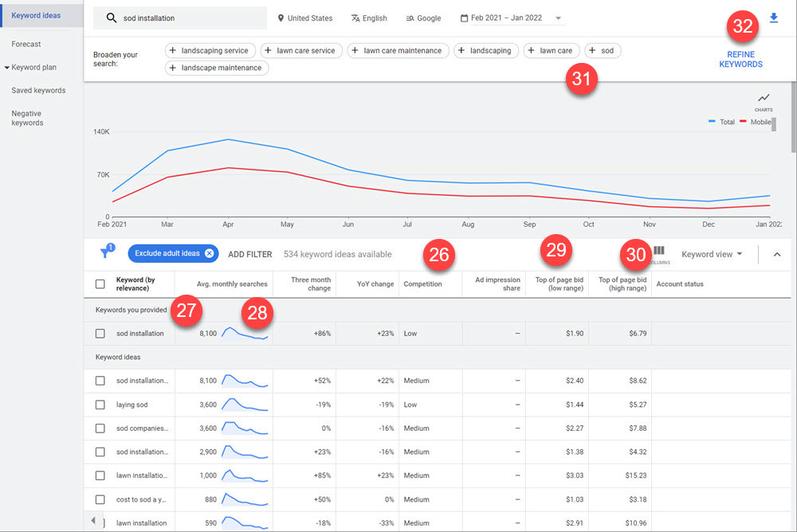Click the sod installation search field

click(180, 18)
